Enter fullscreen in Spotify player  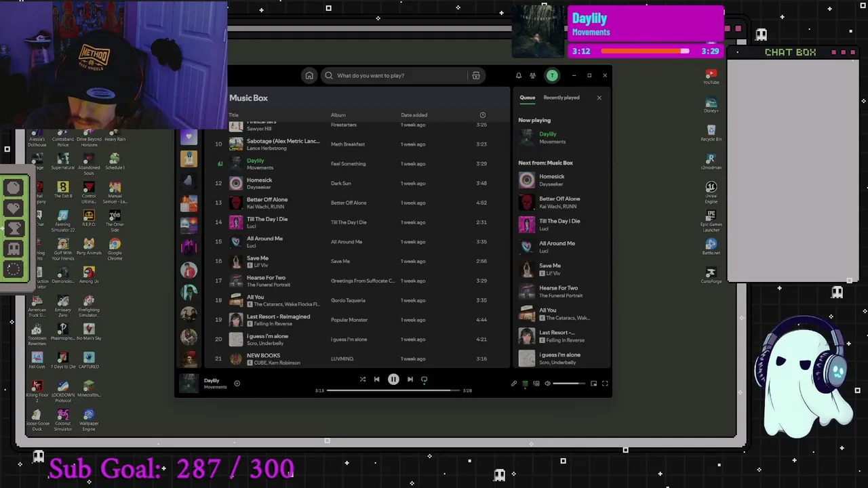[605, 384]
